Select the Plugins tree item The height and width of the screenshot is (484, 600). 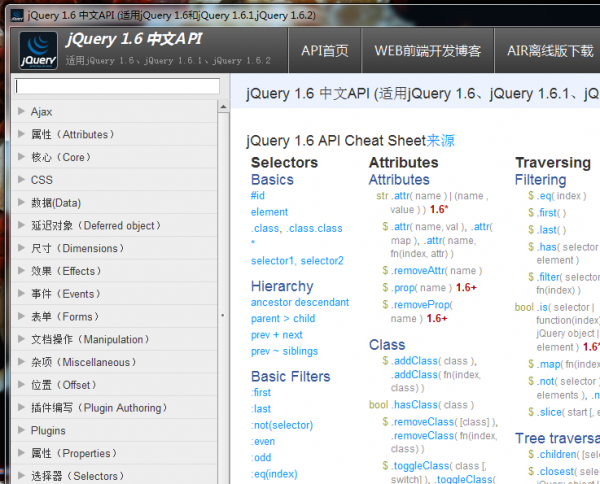click(114, 430)
